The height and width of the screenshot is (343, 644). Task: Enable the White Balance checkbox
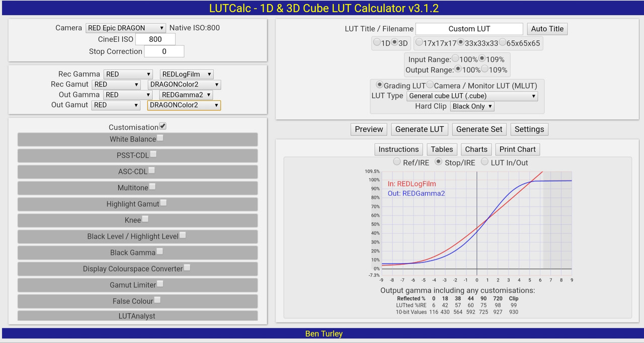[x=160, y=138]
